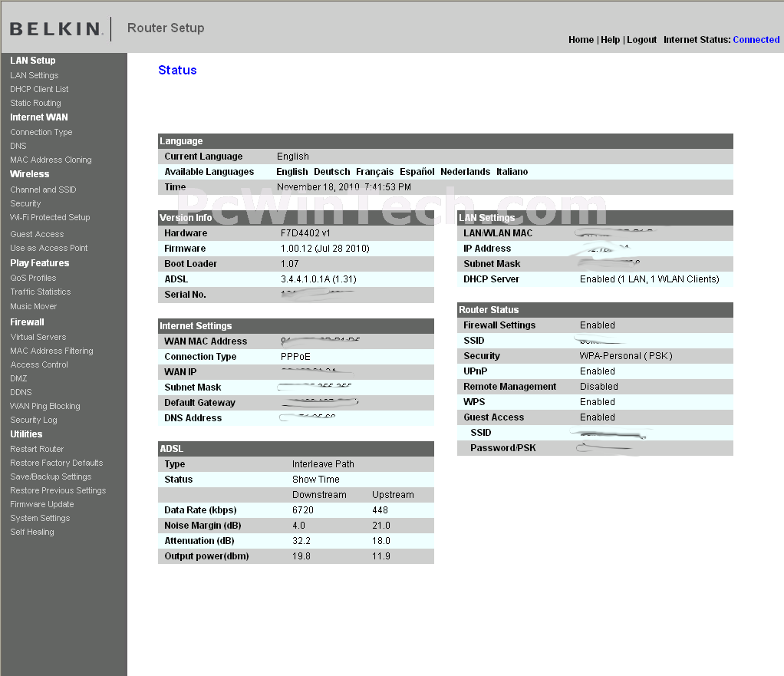Switch language to Deutsch
The height and width of the screenshot is (676, 784).
pos(332,172)
